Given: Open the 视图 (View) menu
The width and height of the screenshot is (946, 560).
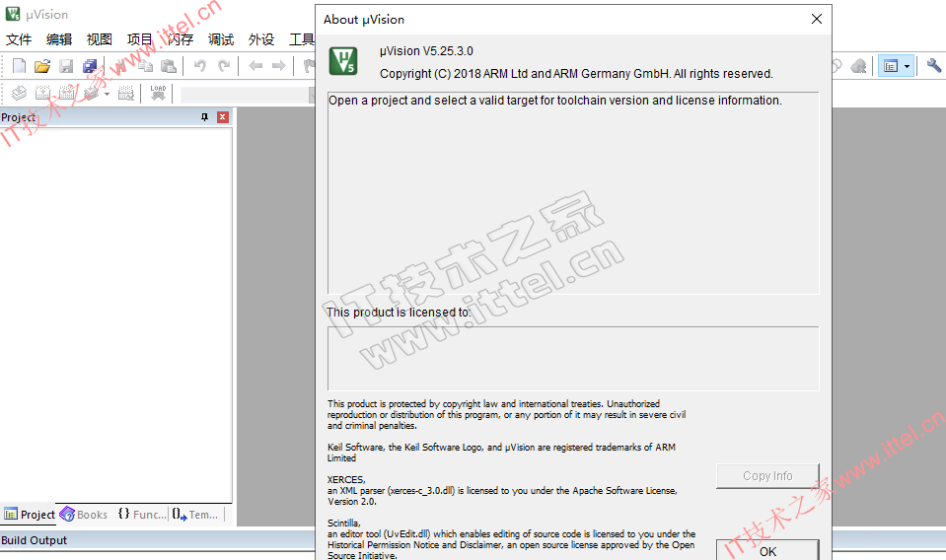Looking at the screenshot, I should [100, 39].
